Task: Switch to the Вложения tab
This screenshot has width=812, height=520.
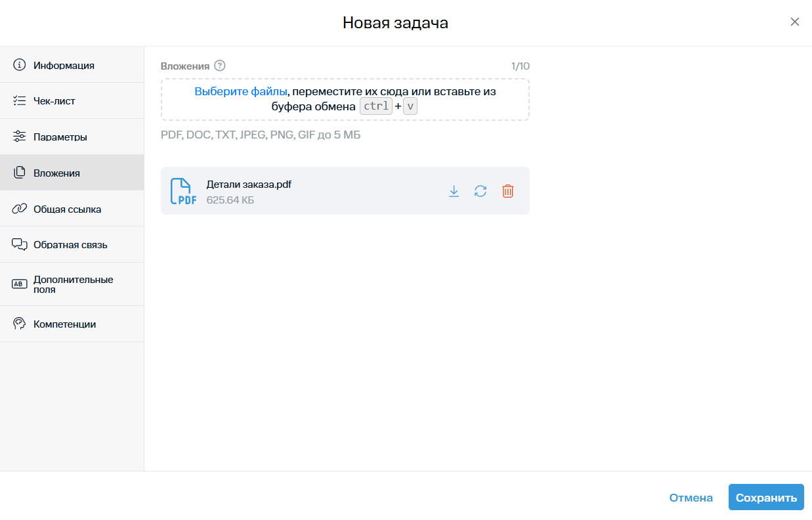Action: tap(56, 173)
